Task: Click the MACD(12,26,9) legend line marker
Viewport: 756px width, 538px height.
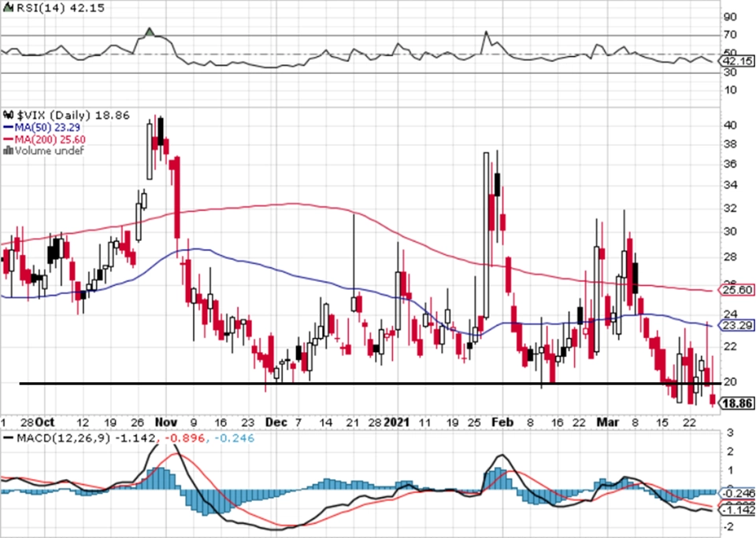Action: click(x=8, y=438)
